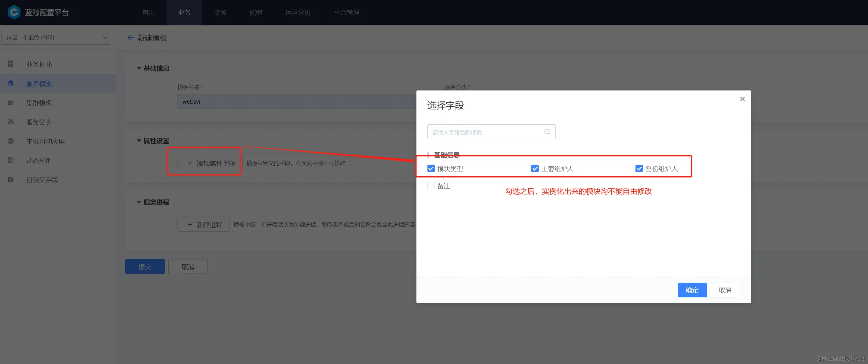Viewport: 868px width, 364px height.
Task: Uncheck the 备份维护人 checkbox
Action: coord(639,168)
